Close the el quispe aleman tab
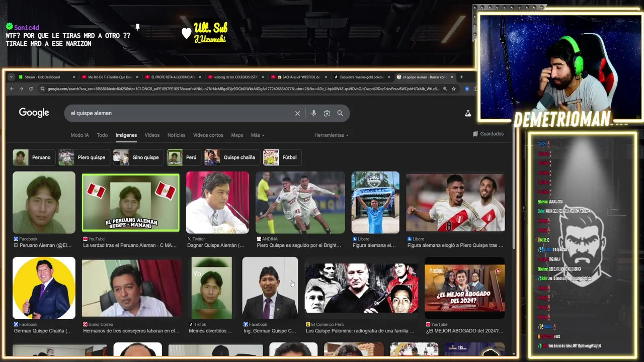The image size is (644, 362). tap(452, 77)
